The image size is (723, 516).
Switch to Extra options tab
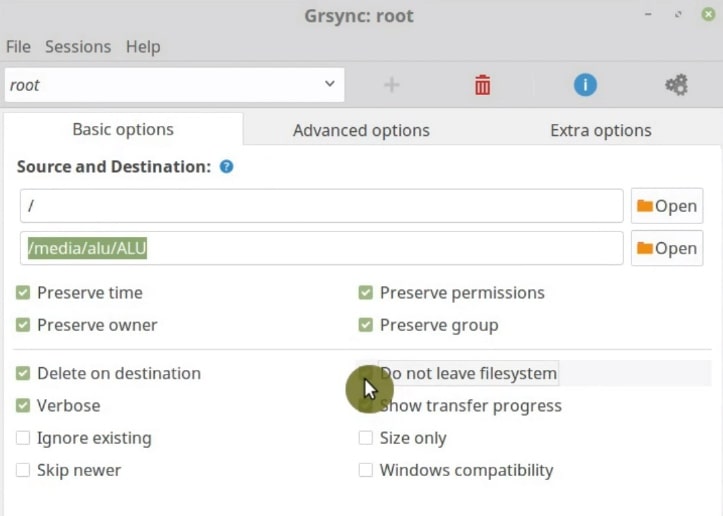(600, 130)
